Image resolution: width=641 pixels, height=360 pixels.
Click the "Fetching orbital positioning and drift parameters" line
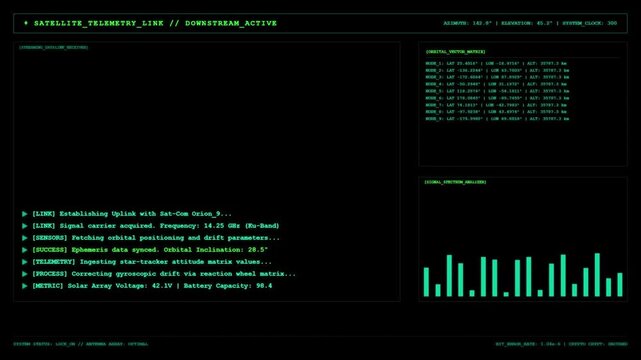tap(156, 238)
